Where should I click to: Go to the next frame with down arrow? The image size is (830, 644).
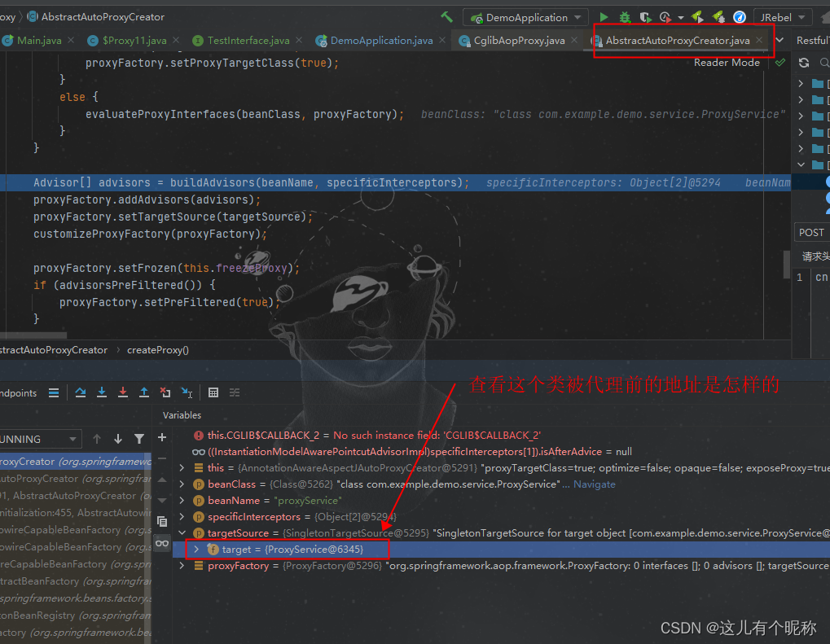click(x=118, y=439)
